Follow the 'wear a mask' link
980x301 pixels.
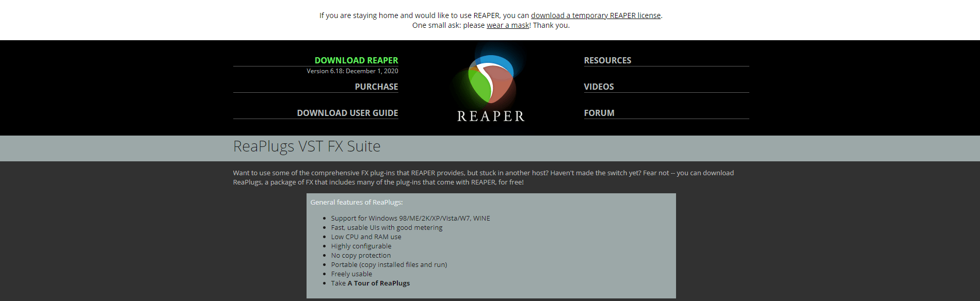click(x=508, y=25)
